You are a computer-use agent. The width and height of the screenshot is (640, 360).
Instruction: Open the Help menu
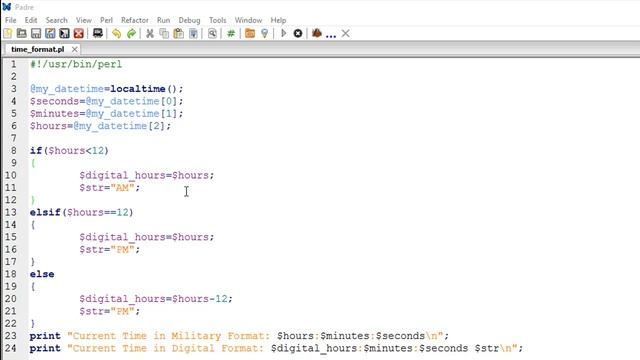pos(278,20)
